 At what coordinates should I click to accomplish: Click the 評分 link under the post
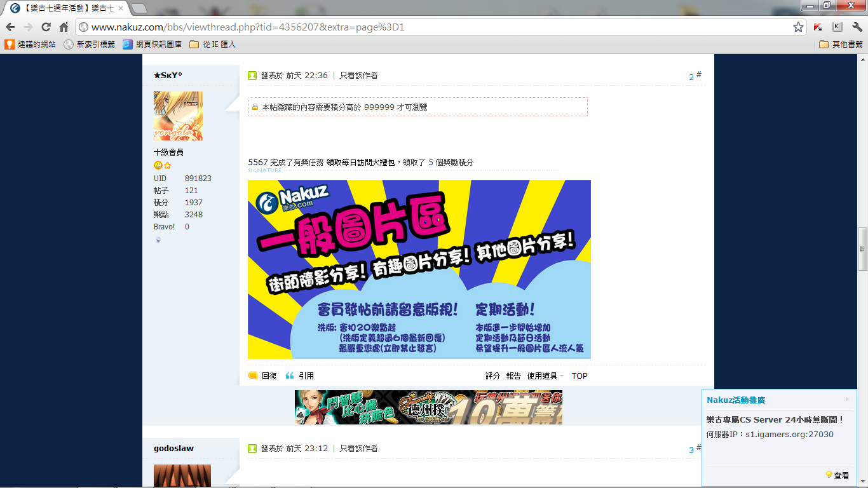point(492,376)
